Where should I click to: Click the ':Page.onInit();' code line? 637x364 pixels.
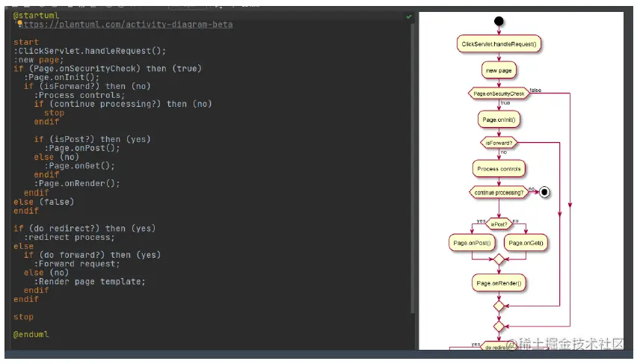pyautogui.click(x=61, y=77)
